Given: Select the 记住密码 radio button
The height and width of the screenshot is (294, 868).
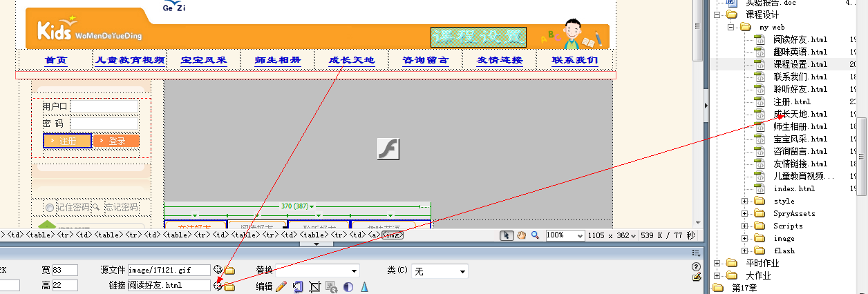Looking at the screenshot, I should pos(49,207).
